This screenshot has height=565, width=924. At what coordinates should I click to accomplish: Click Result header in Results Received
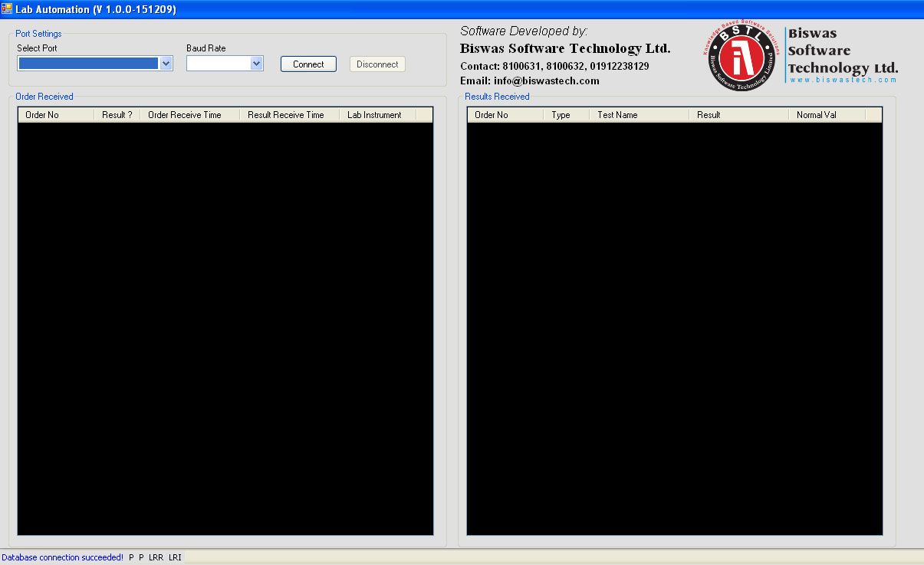pos(739,115)
